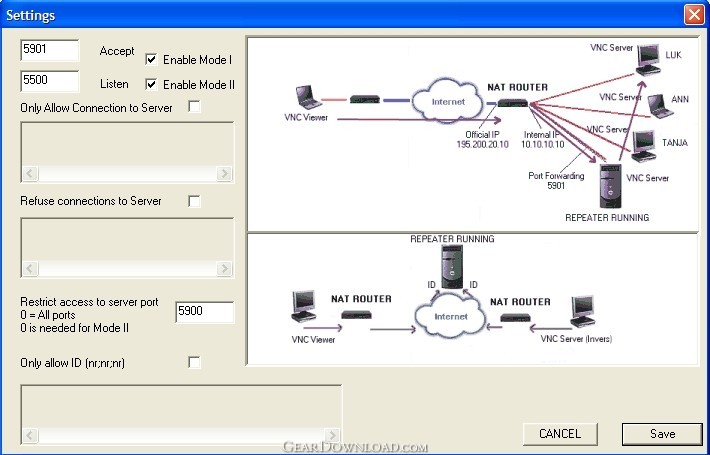Click the CANCEL button

click(560, 434)
